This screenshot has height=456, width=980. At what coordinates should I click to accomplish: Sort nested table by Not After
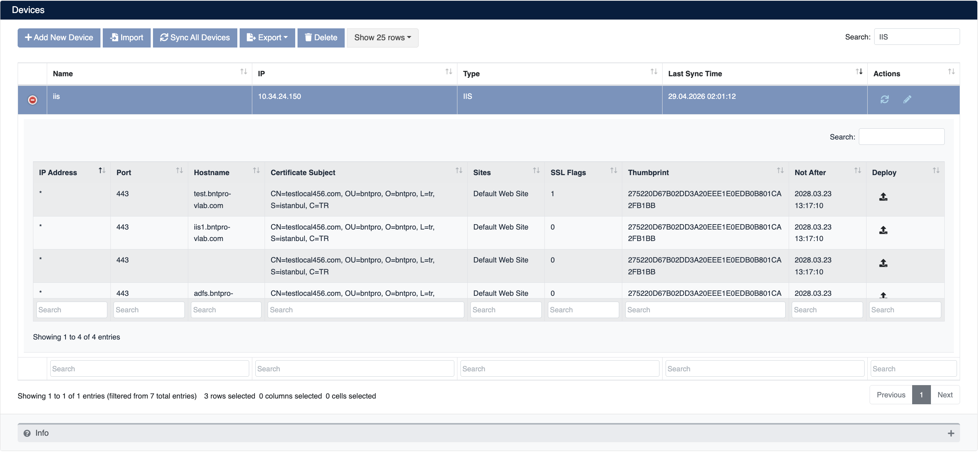point(827,172)
